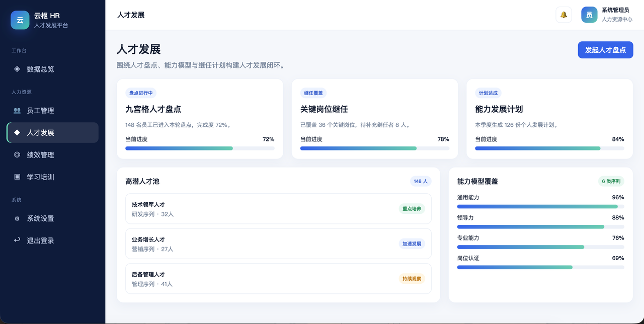Click the 九宫格人才盘点 72% progress bar

click(200, 148)
